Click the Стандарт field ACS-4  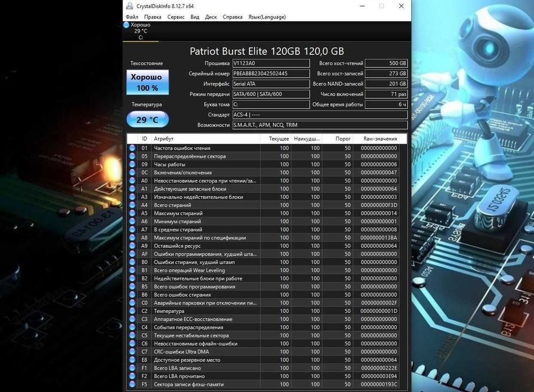[x=320, y=114]
